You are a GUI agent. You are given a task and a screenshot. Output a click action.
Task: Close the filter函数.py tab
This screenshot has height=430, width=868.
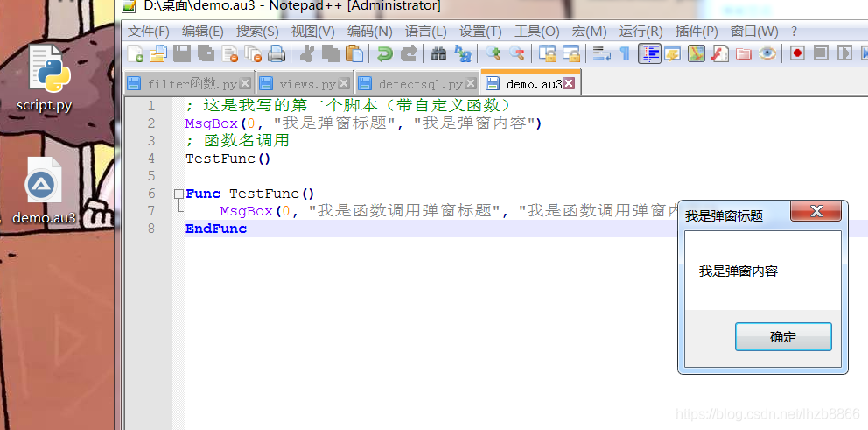pos(245,84)
